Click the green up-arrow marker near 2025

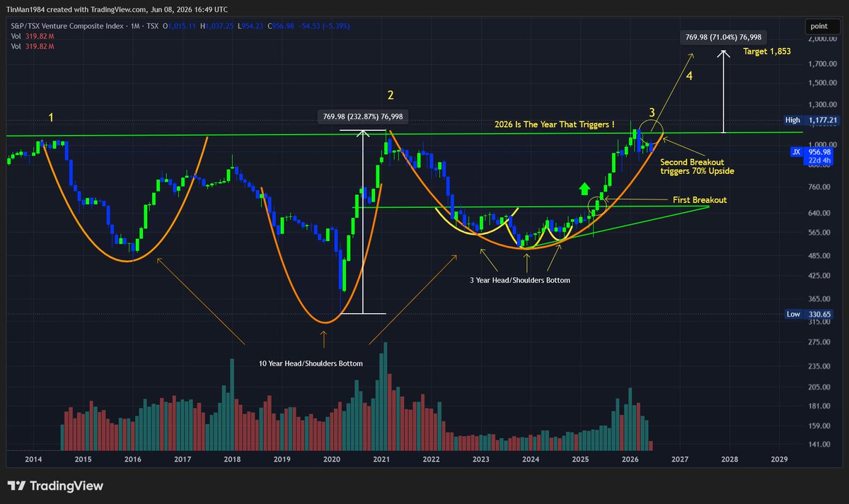585,189
